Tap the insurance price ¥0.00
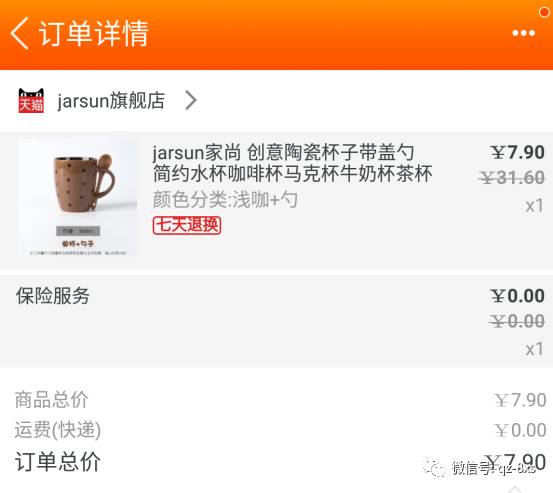The height and width of the screenshot is (493, 553). (517, 296)
